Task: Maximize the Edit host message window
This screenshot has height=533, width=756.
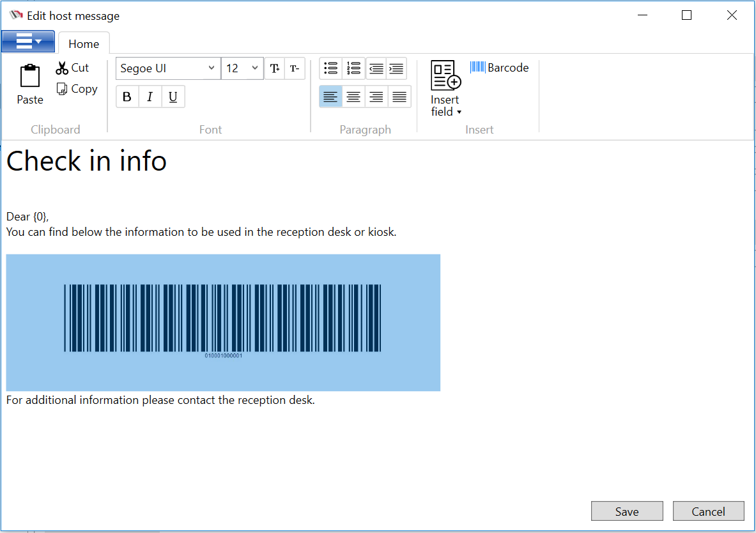Action: 686,15
